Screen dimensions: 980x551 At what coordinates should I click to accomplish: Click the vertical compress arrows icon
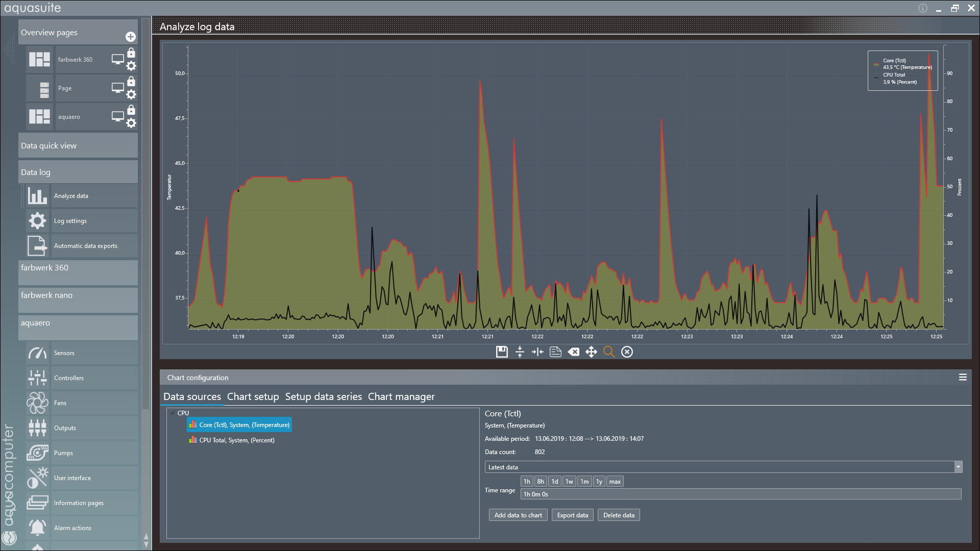[520, 352]
